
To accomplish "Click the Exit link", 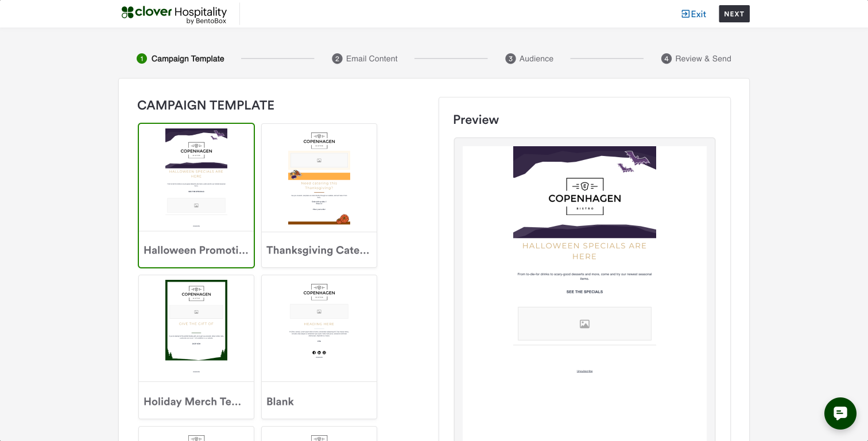I will pos(693,14).
